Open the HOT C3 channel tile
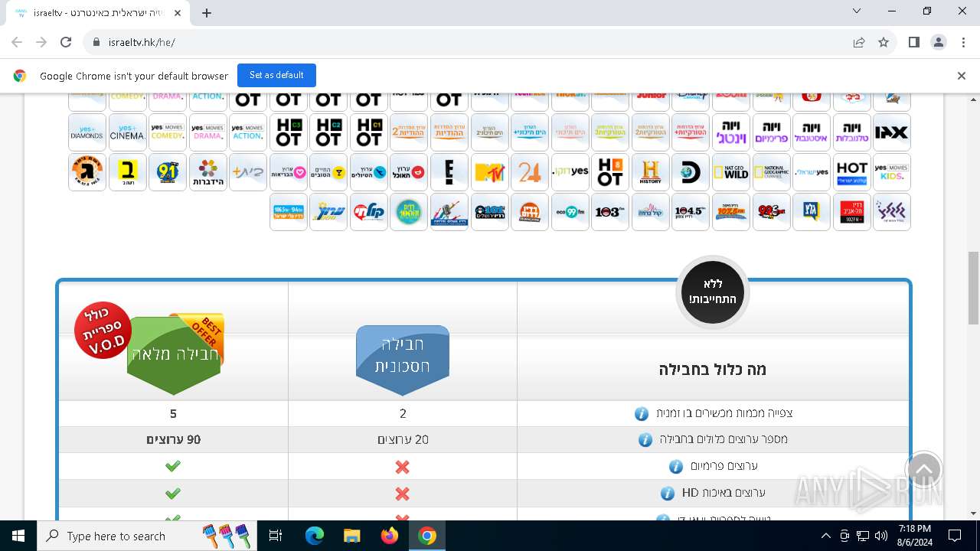This screenshot has height=551, width=980. 288,132
